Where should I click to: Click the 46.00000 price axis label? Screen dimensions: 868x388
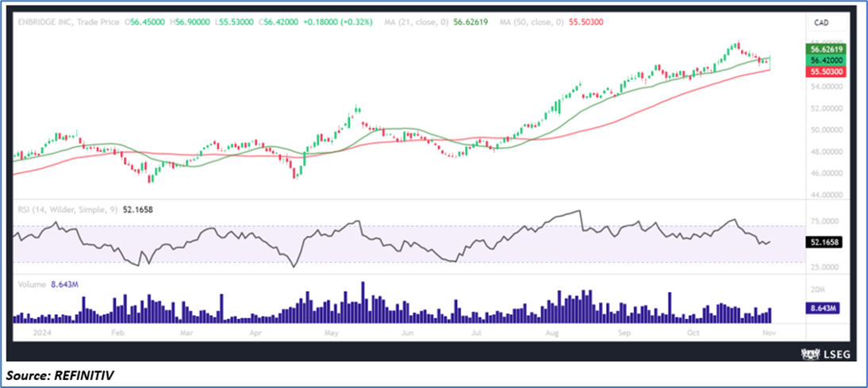pyautogui.click(x=828, y=173)
